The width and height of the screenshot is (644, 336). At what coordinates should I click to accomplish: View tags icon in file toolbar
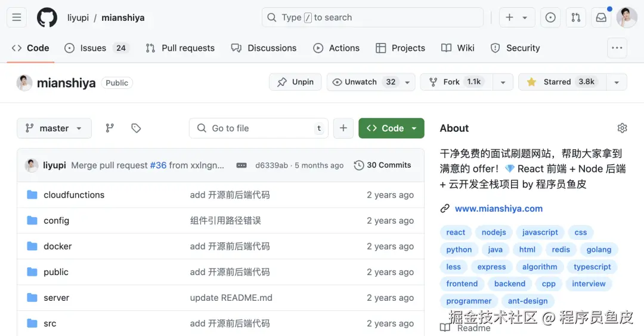coord(136,128)
